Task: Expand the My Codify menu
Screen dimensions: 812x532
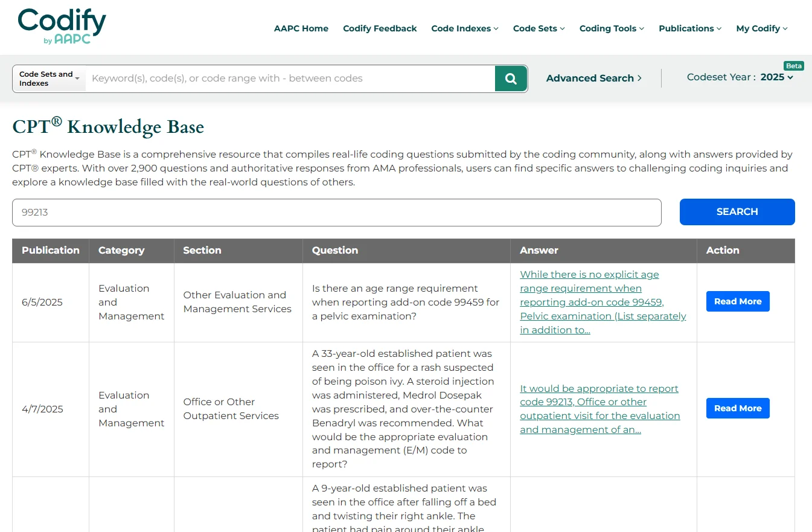Action: point(761,28)
